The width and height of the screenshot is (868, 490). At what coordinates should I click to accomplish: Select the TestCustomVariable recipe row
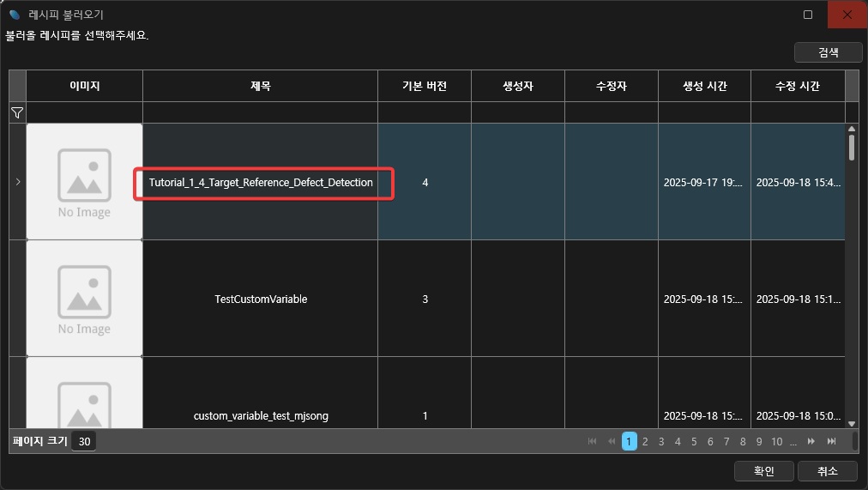(261, 299)
